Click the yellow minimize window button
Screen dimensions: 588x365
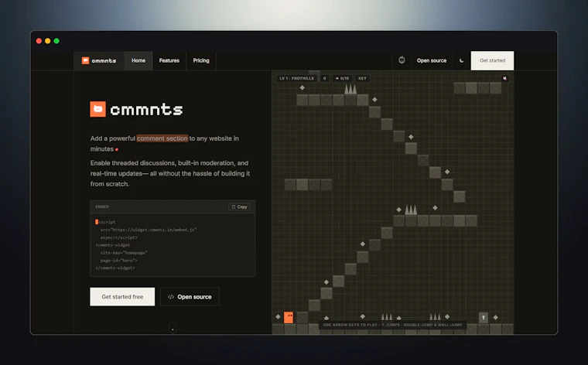(x=48, y=41)
